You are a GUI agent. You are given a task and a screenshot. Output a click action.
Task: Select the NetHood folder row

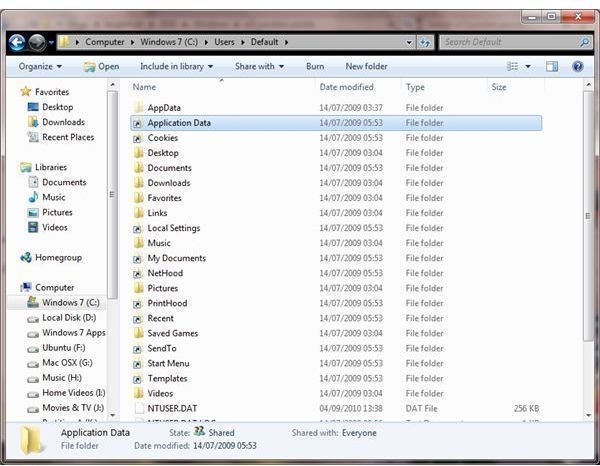click(x=336, y=273)
